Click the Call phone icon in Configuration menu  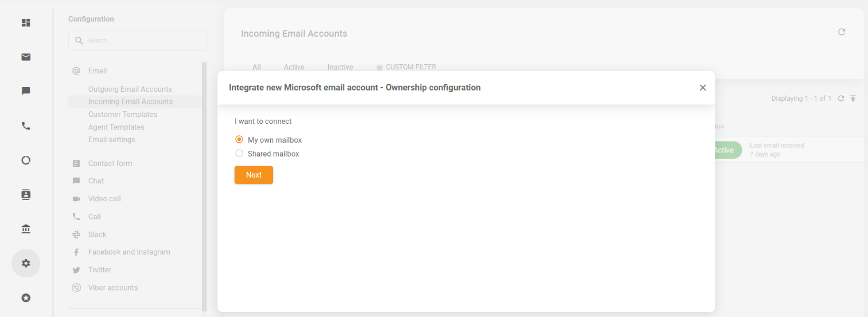[x=76, y=217]
